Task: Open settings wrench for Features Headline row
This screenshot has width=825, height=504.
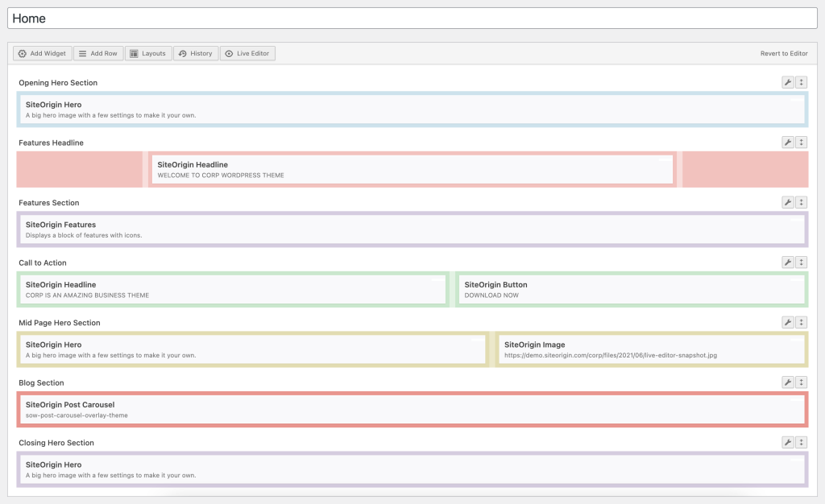Action: (788, 142)
